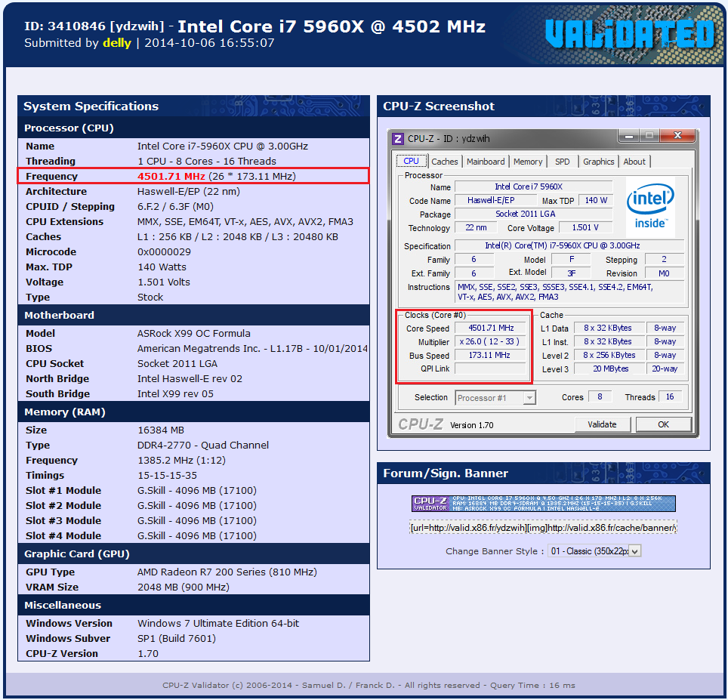Minimize the CPU-Z window
Image resolution: width=728 pixels, height=700 pixels.
pyautogui.click(x=628, y=136)
